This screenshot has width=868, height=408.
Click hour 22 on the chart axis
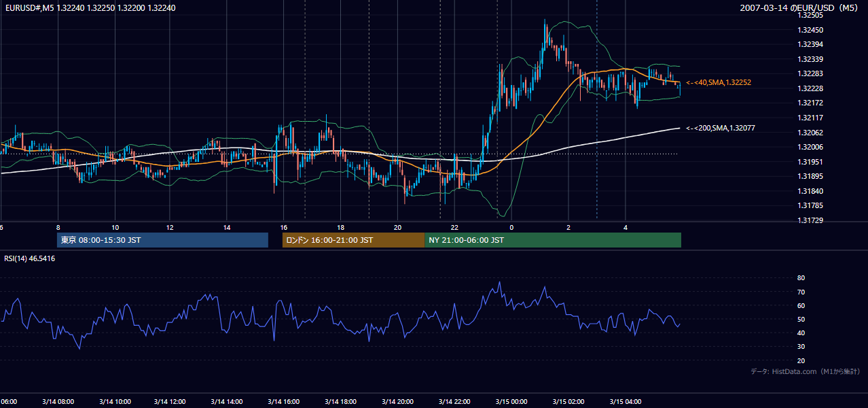454,227
